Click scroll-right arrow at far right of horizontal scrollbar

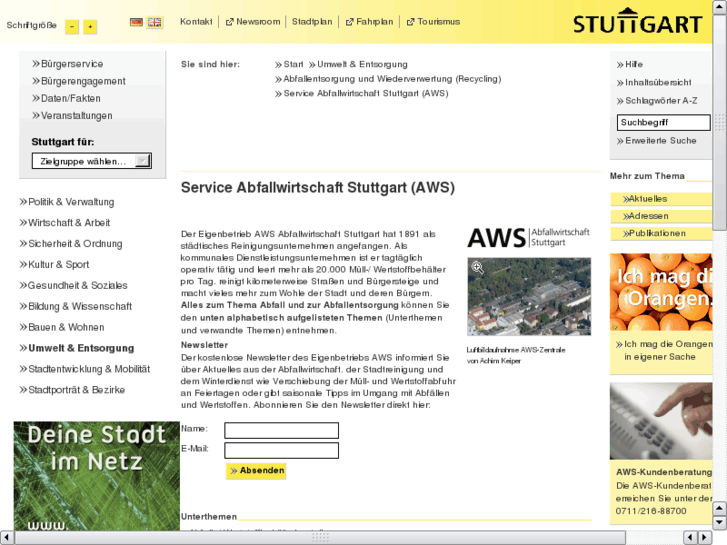pos(705,538)
